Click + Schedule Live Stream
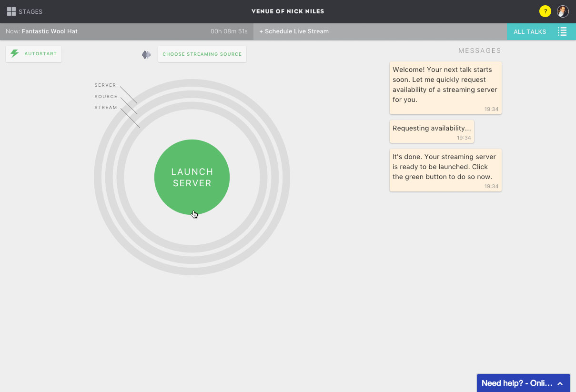The height and width of the screenshot is (392, 576). (x=294, y=31)
